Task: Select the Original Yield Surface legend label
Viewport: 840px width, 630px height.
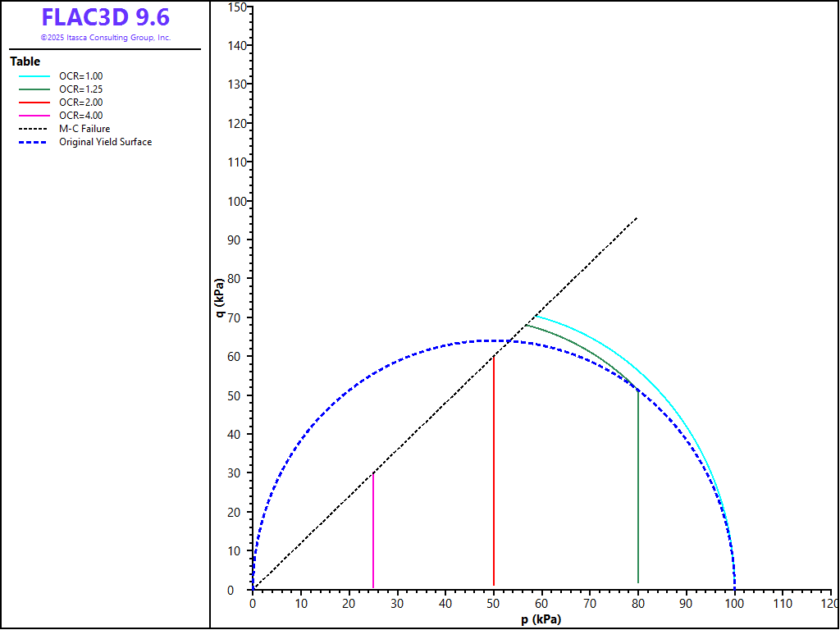Action: pyautogui.click(x=105, y=142)
